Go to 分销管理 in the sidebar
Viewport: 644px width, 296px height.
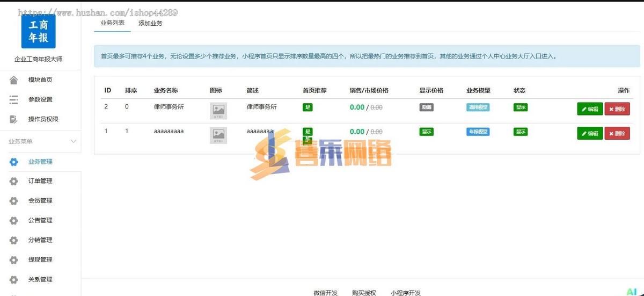[40, 240]
